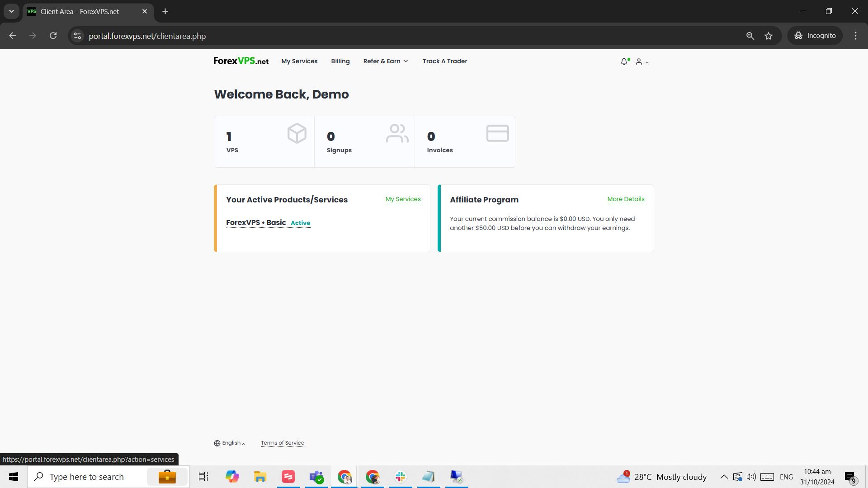Launch Copilot from taskbar
Viewport: 868px width, 488px height.
(x=232, y=477)
